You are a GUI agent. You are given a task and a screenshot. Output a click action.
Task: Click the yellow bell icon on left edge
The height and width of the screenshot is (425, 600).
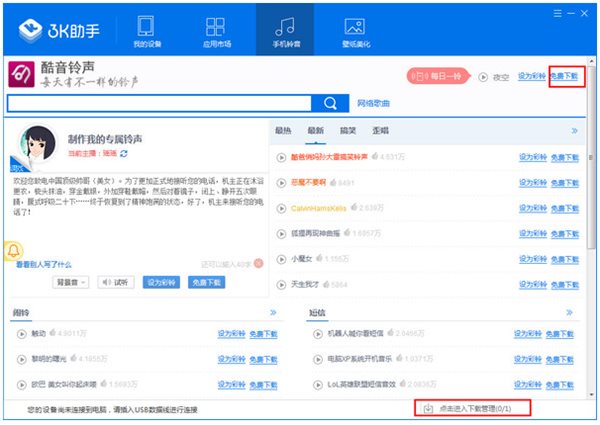coord(14,251)
